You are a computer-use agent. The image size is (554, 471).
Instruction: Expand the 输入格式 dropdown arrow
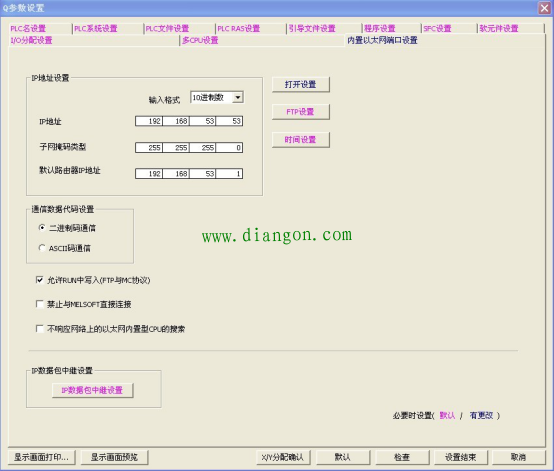tap(238, 98)
